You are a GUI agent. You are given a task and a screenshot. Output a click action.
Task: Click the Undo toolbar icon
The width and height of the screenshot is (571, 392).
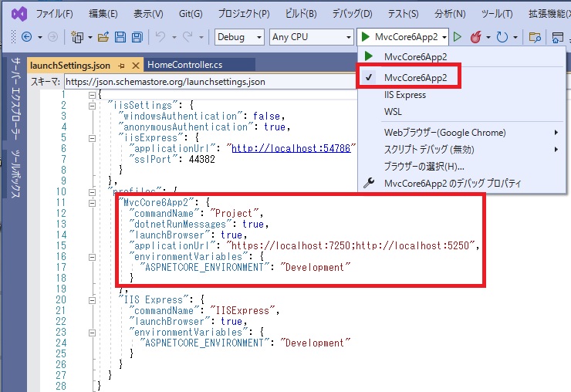[160, 37]
